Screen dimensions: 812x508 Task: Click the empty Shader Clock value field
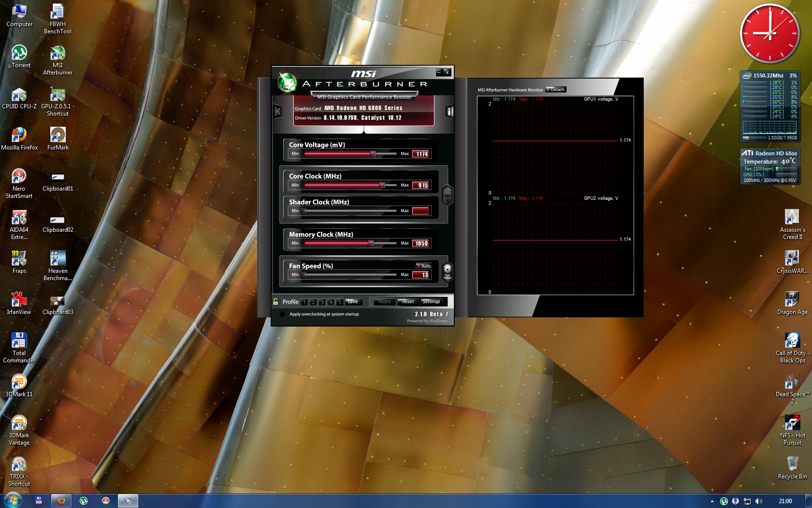421,211
